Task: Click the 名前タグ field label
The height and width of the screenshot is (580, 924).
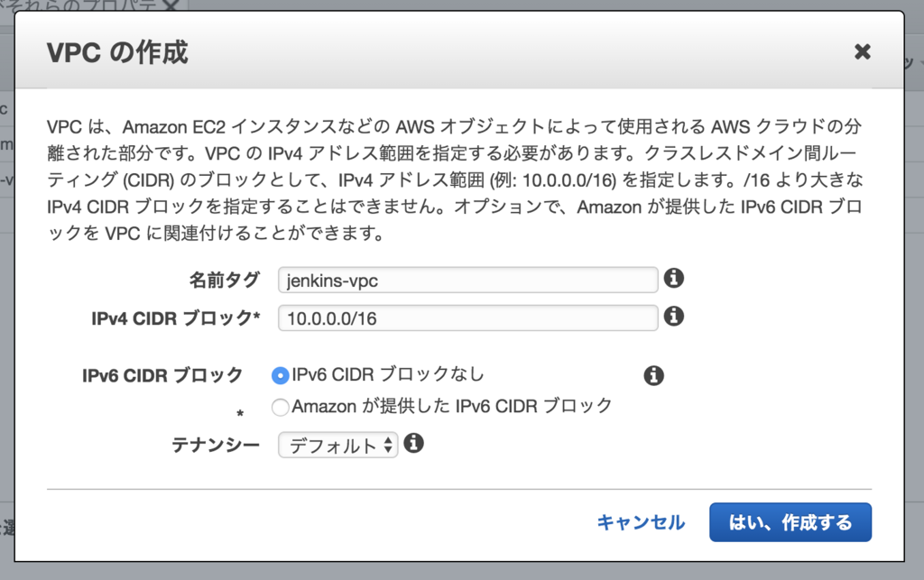Action: pos(225,280)
